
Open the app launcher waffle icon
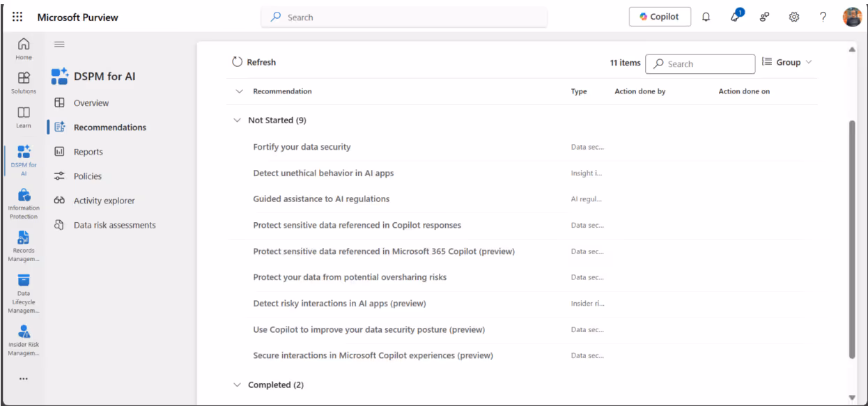(x=17, y=17)
